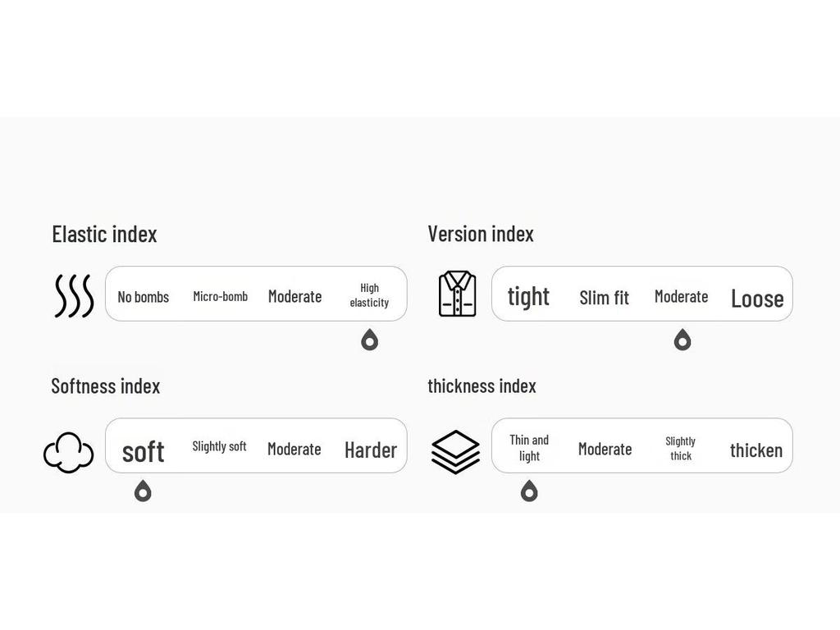This screenshot has height=630, width=840.
Task: Select the Loose version option
Action: click(756, 299)
